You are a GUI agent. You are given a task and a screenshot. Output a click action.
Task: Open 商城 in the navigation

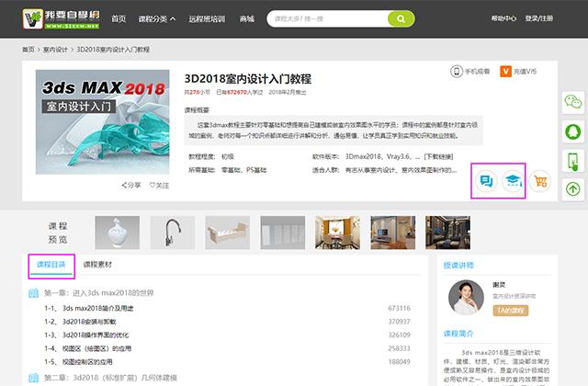tap(247, 18)
